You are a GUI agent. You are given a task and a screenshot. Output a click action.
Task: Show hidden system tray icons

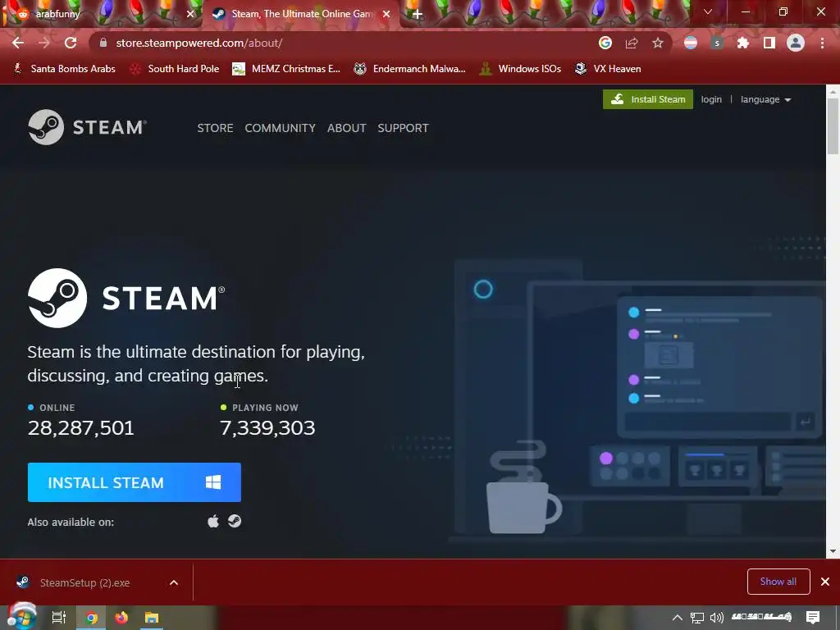(x=678, y=618)
